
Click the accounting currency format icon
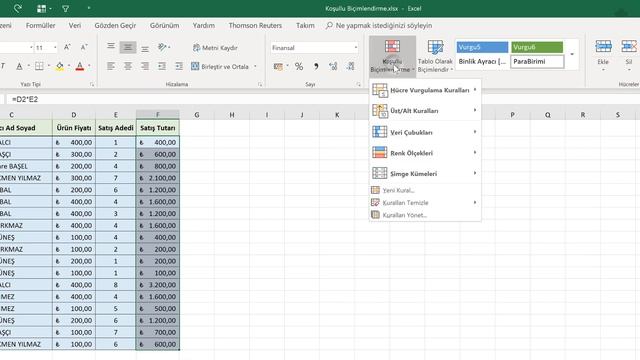[x=278, y=66]
